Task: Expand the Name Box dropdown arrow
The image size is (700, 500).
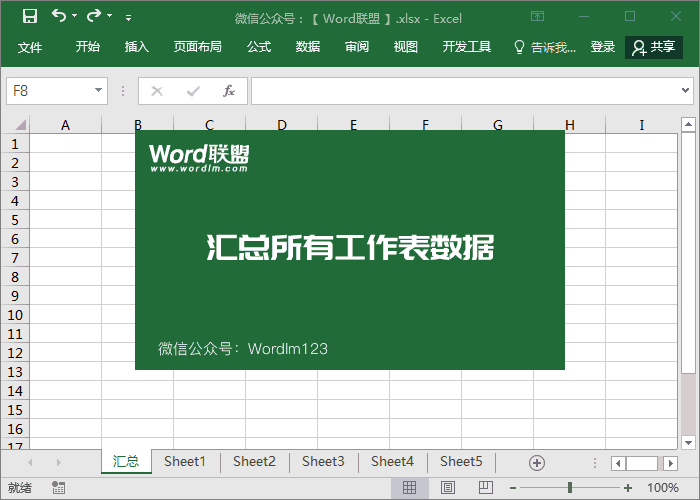Action: pyautogui.click(x=99, y=91)
